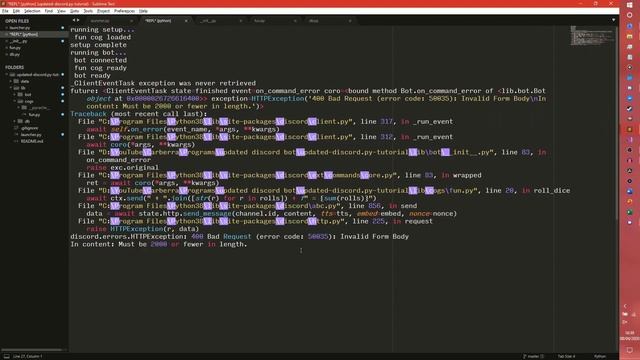The image size is (640, 360).
Task: Select the active Sublime Text taskbar icon
Action: click(630, 129)
